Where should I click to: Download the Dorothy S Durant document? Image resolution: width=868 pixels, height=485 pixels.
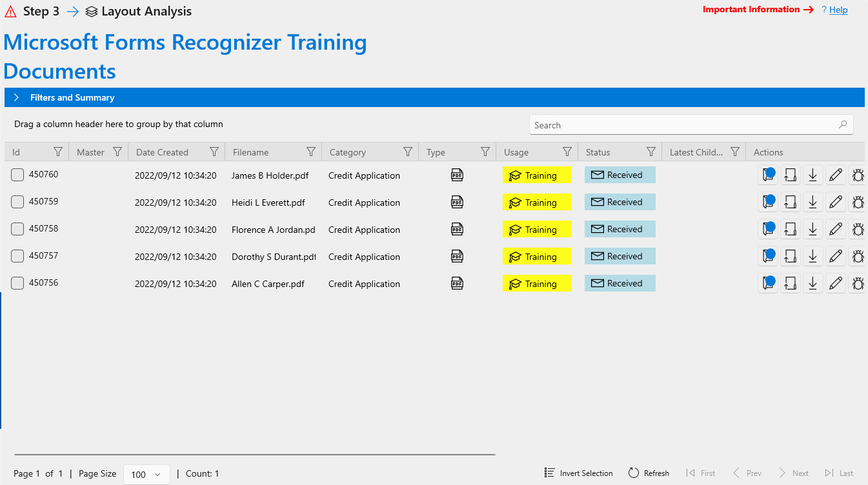(x=813, y=256)
